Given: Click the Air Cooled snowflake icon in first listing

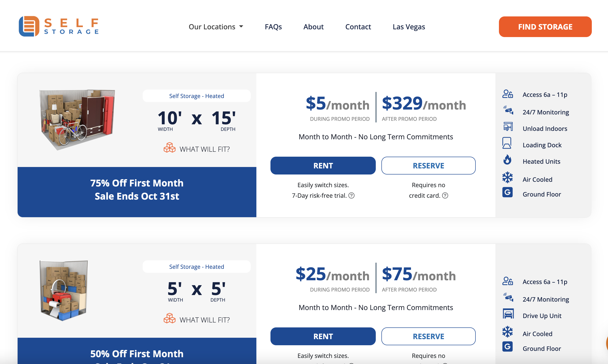Looking at the screenshot, I should click(507, 178).
